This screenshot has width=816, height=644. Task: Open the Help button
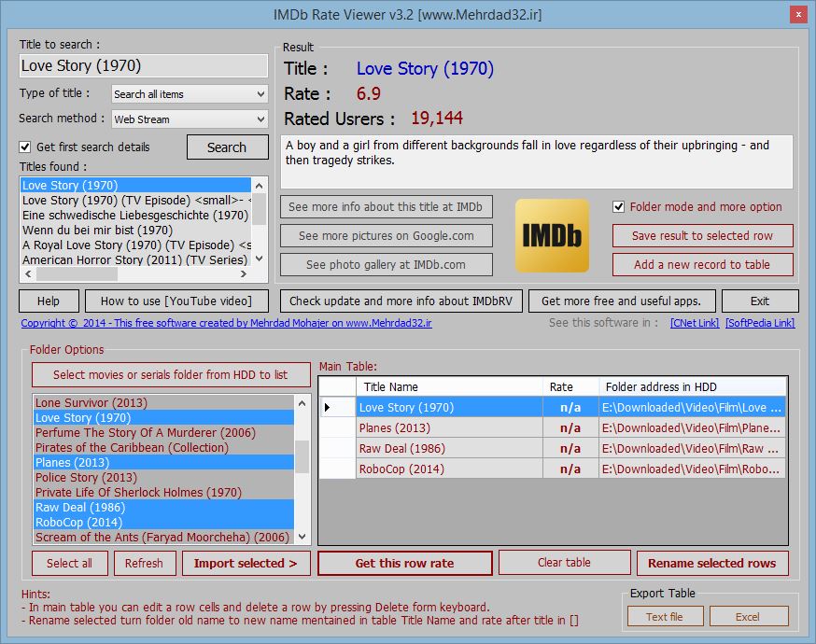point(49,301)
